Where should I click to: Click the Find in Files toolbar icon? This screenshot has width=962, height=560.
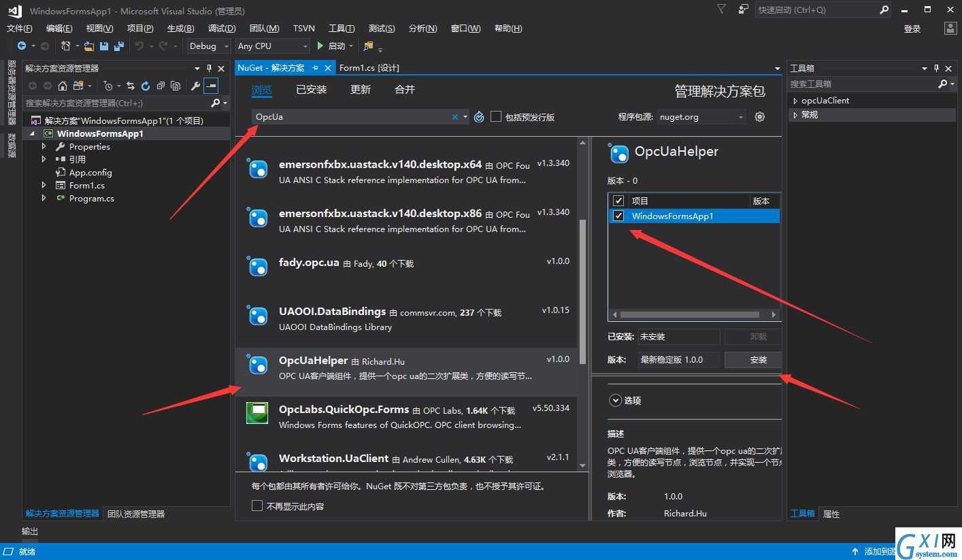click(368, 46)
